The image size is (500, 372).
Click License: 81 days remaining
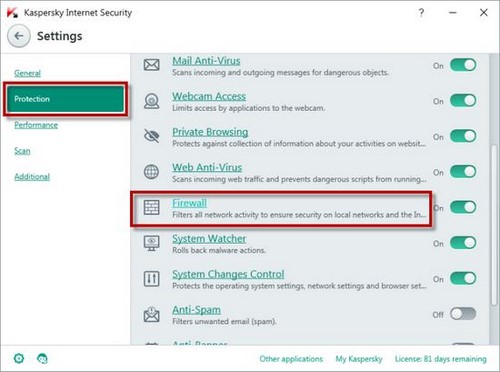[x=441, y=359]
